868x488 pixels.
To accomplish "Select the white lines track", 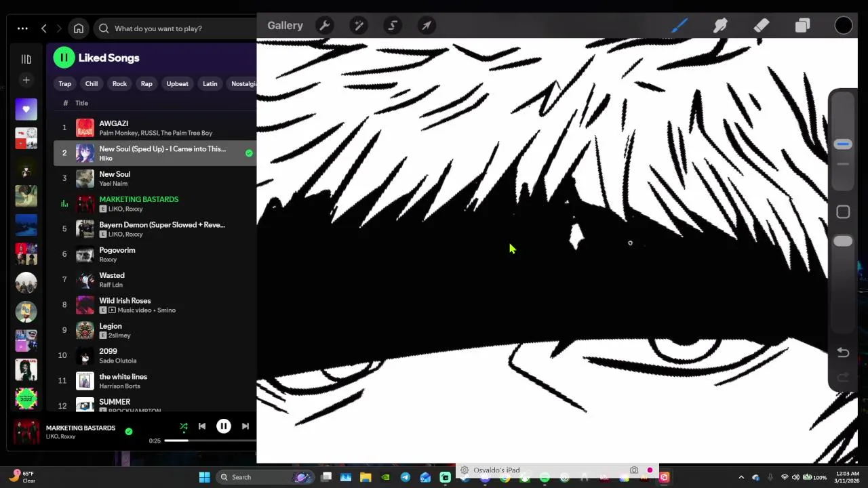I will point(155,381).
